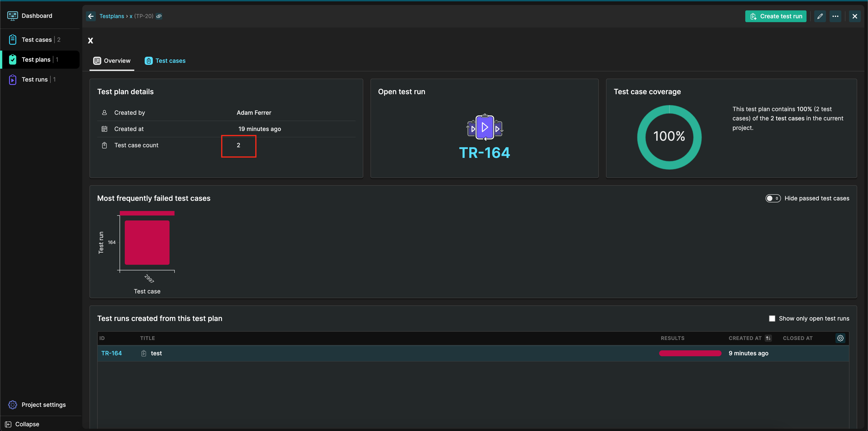
Task: Click the test run row clipboard icon
Action: click(x=144, y=353)
